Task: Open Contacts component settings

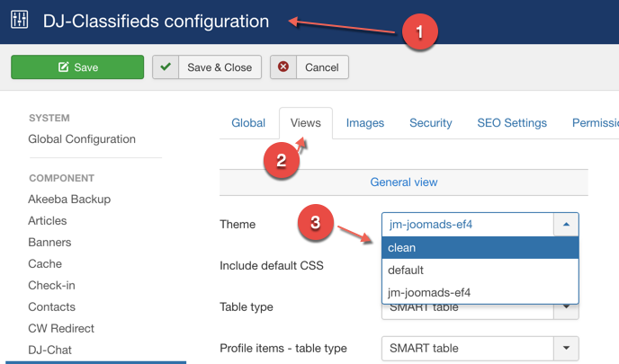Action: [x=51, y=306]
